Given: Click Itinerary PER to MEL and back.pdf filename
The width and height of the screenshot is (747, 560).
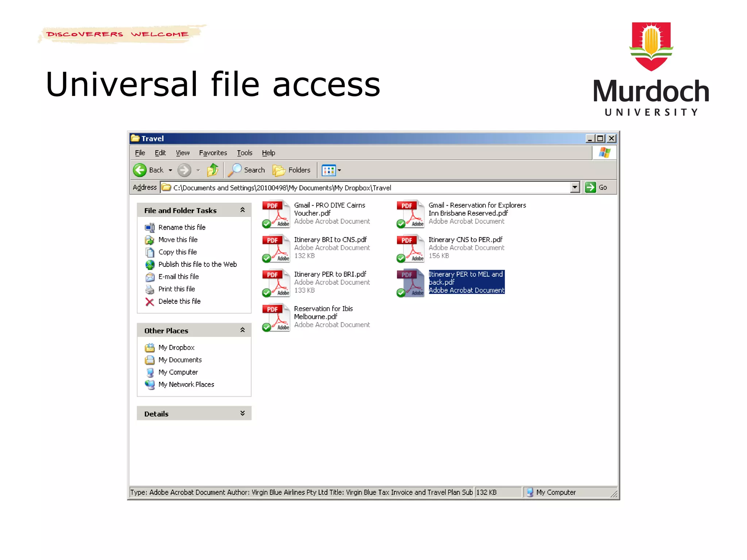Looking at the screenshot, I should click(x=466, y=278).
